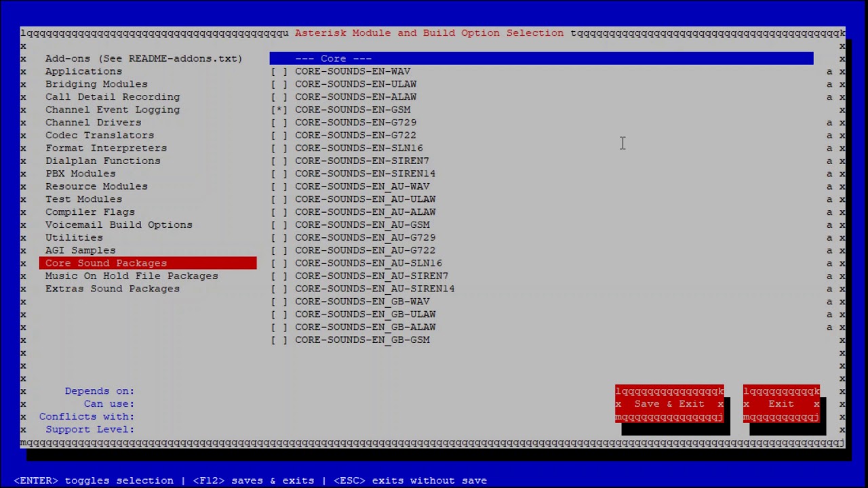Click the Save & Exit button

669,404
